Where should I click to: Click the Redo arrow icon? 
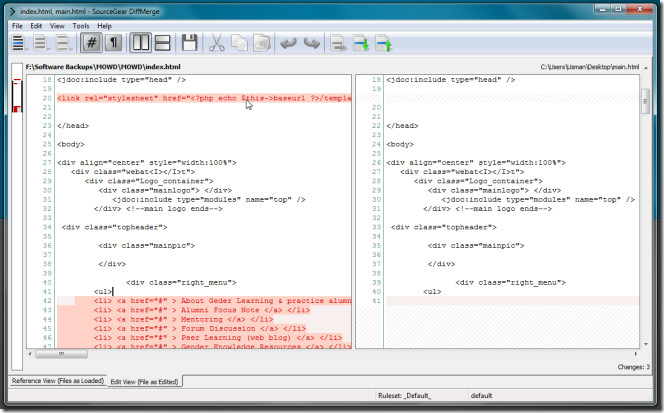point(311,43)
